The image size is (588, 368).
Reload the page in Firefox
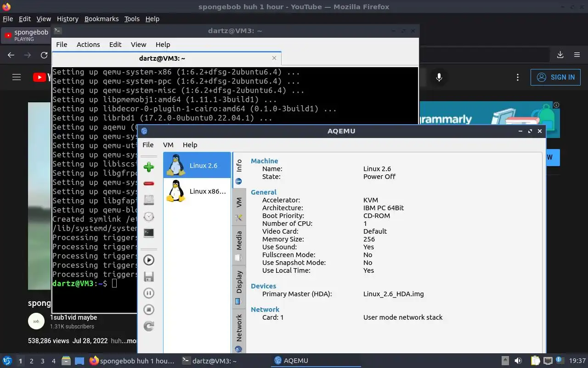coord(44,55)
